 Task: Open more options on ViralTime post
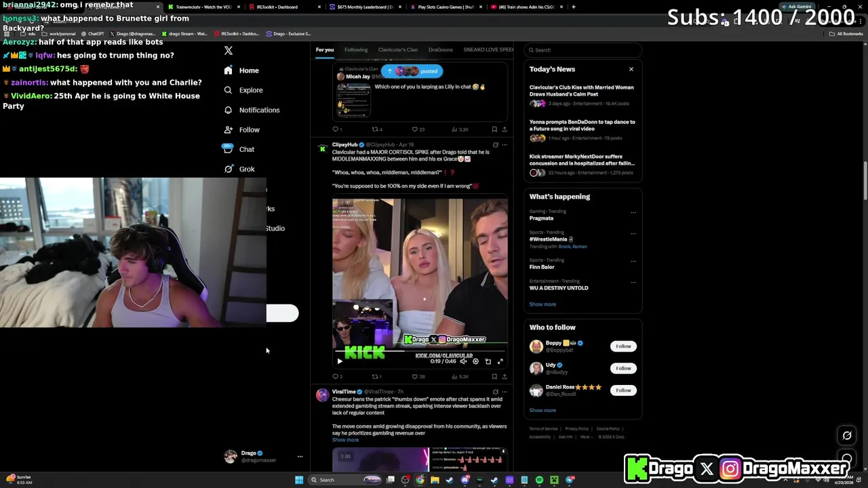tap(504, 392)
